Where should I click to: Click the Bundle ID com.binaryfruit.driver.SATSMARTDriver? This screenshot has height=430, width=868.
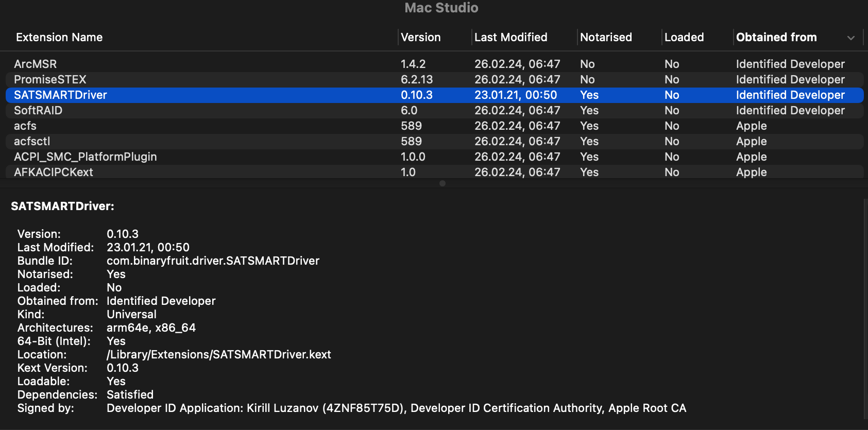click(213, 261)
